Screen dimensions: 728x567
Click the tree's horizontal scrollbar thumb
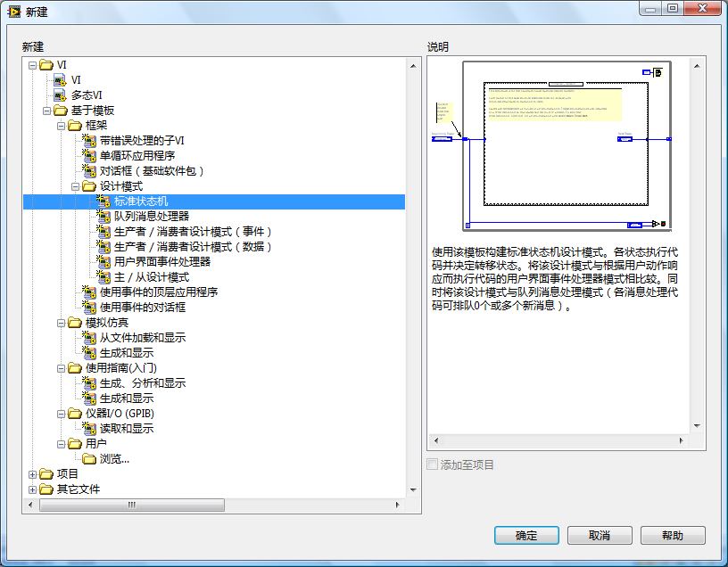[x=132, y=505]
